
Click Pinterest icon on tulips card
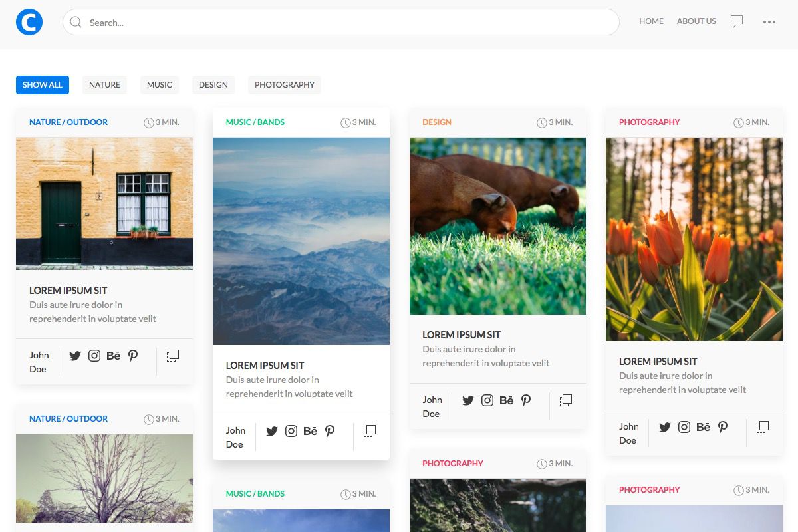[723, 427]
